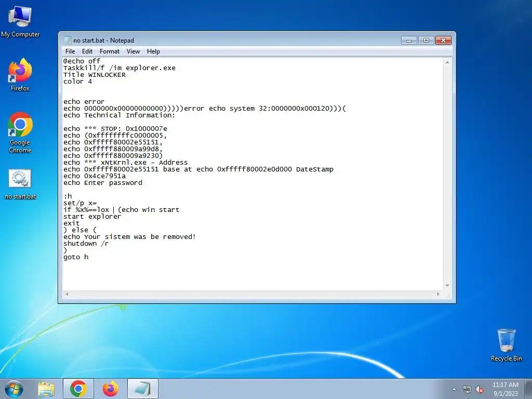Click the horizontal scrollbar right arrow
532x399 pixels.
[438, 294]
